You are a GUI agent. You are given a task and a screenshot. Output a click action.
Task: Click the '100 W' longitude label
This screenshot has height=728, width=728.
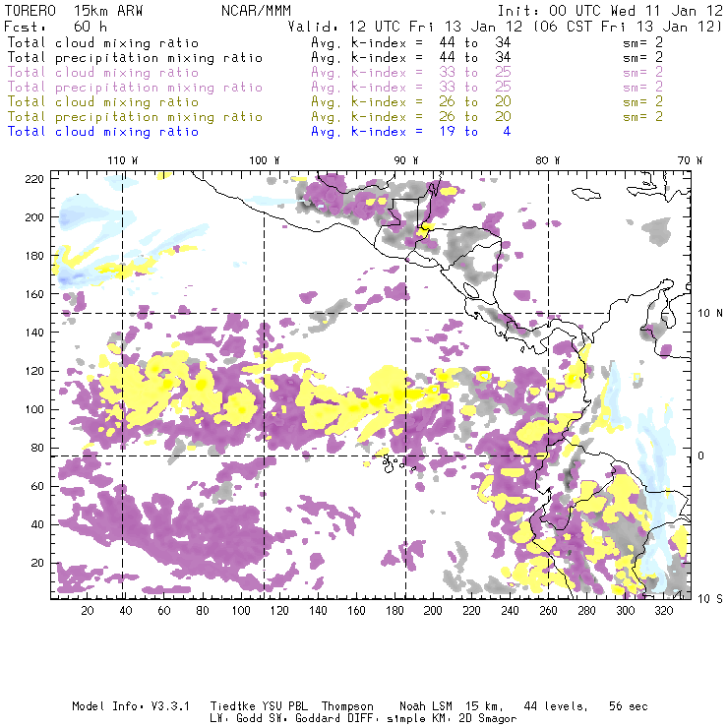pyautogui.click(x=265, y=160)
